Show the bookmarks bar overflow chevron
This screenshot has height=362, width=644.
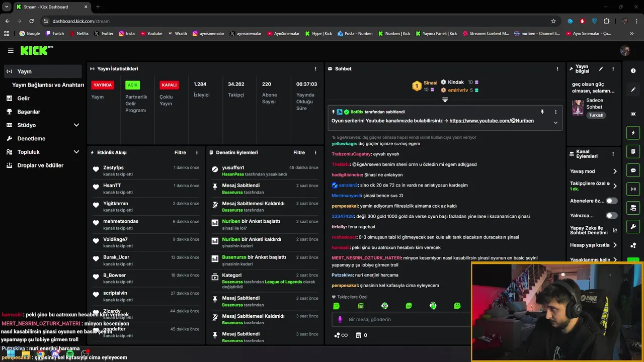coord(632,34)
